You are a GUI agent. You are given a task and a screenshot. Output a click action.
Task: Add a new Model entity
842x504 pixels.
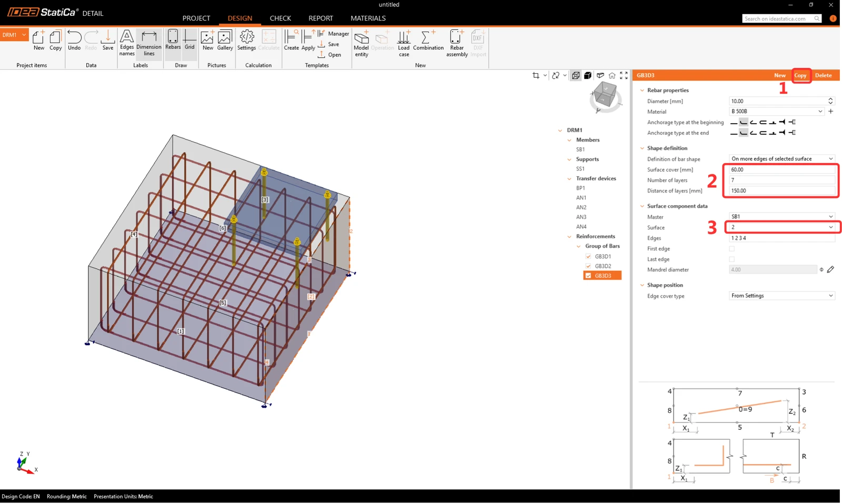[362, 43]
